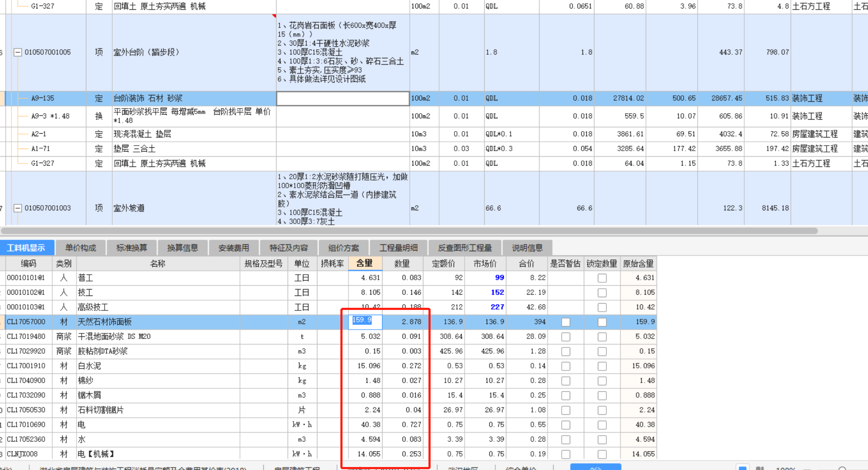Toggle 是否暂估 for 水 CL17052360
Image resolution: width=868 pixels, height=470 pixels.
(565, 440)
